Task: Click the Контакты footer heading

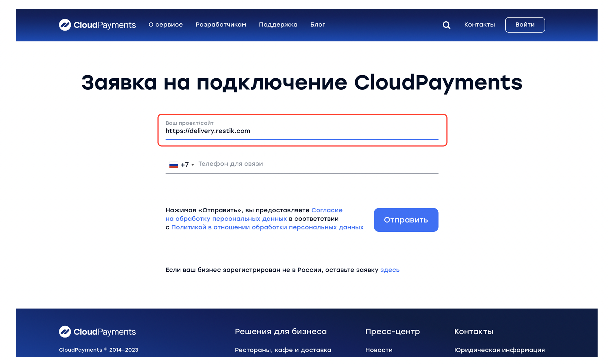Action: pyautogui.click(x=474, y=332)
